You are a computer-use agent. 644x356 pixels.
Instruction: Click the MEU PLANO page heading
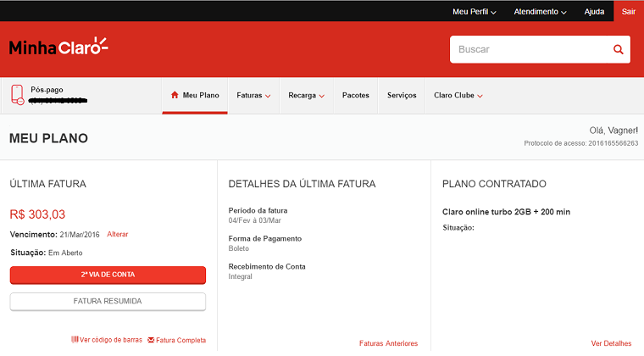click(x=48, y=138)
